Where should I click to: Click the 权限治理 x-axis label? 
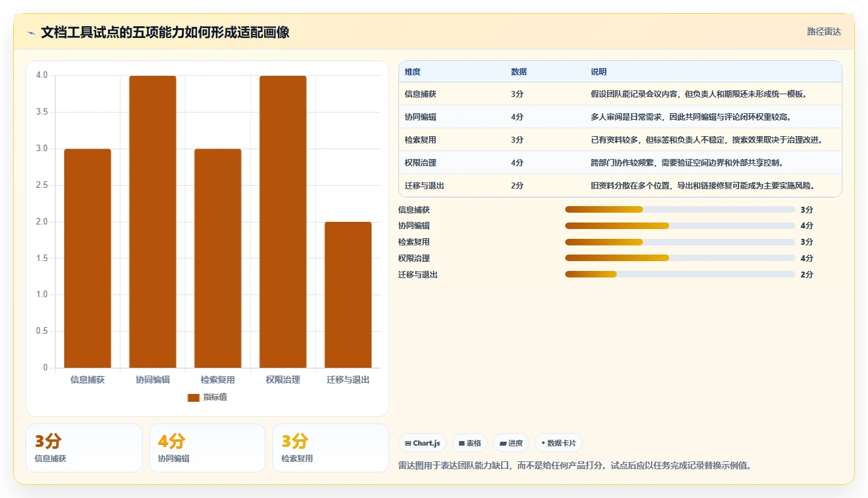(283, 380)
